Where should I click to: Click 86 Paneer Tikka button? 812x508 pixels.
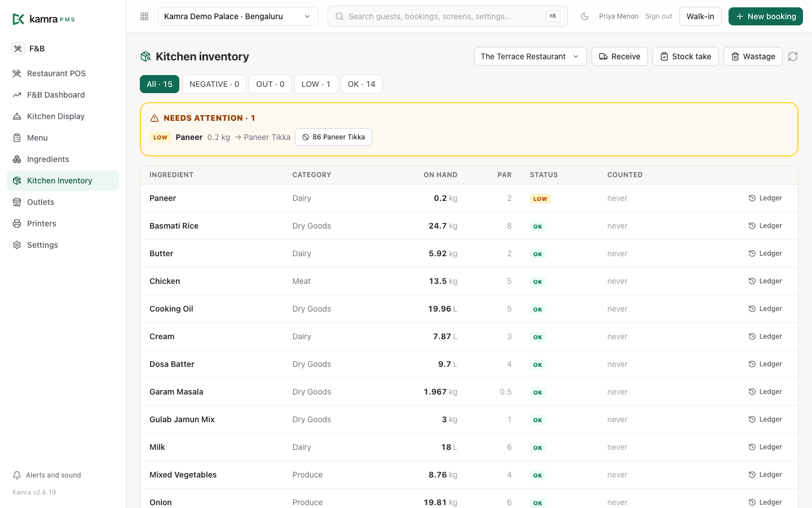(333, 137)
